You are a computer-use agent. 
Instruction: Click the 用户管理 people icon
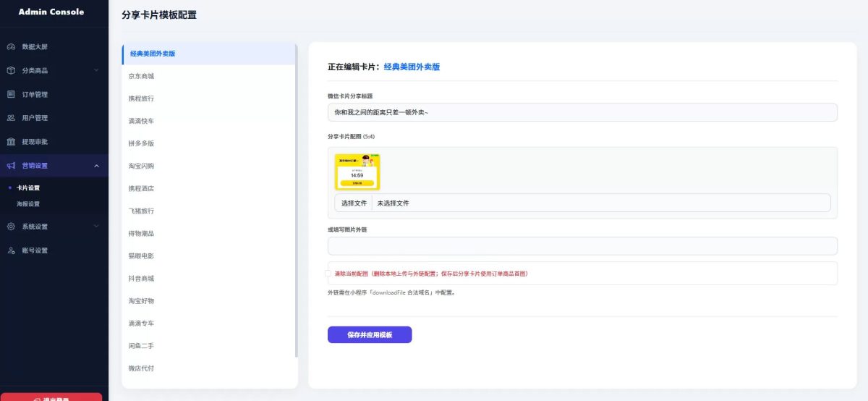[x=11, y=118]
